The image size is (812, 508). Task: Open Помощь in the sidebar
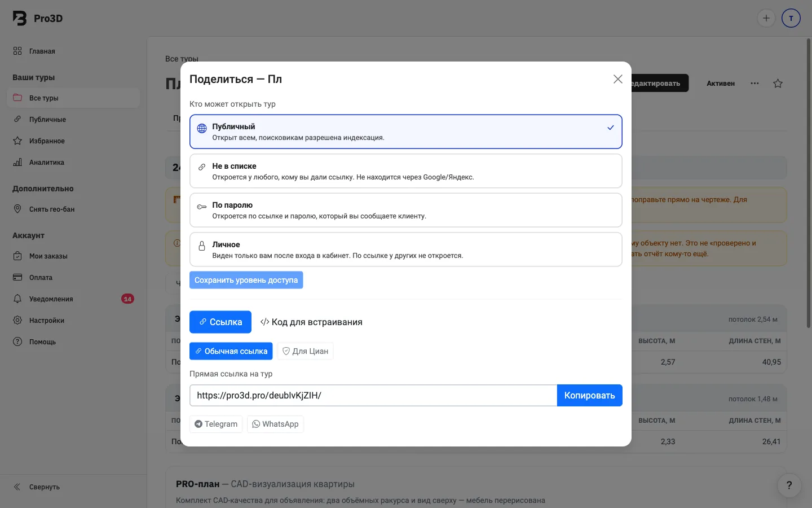73,341
